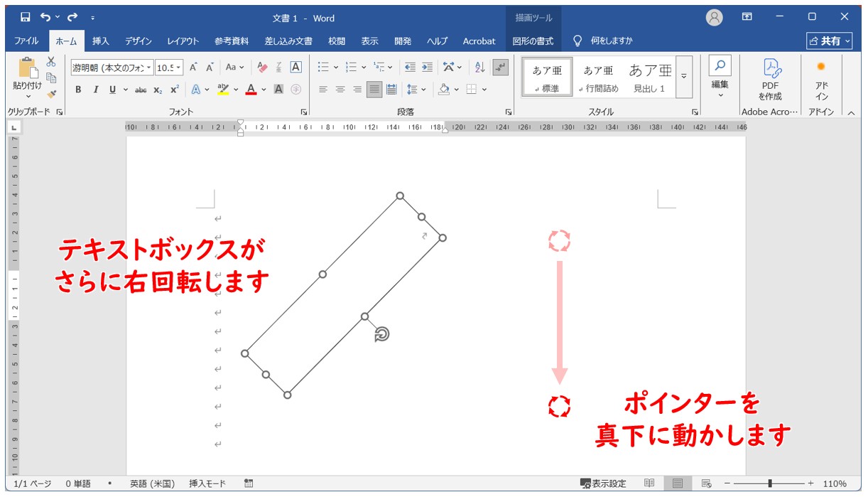Screen dimensions: 868x497
Task: Toggle showing paragraph marks
Action: click(501, 68)
